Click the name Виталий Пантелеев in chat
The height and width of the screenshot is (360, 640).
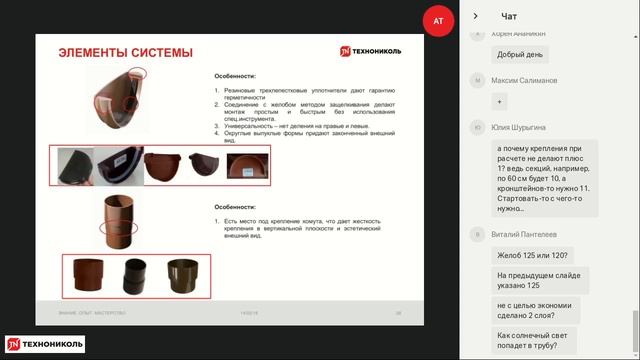coord(524,234)
